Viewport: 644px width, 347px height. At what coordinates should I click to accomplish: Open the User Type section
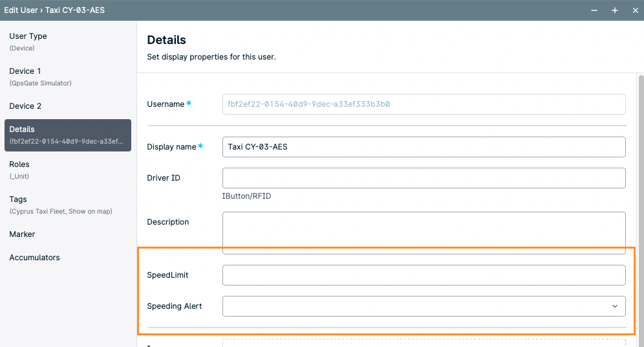coord(68,41)
